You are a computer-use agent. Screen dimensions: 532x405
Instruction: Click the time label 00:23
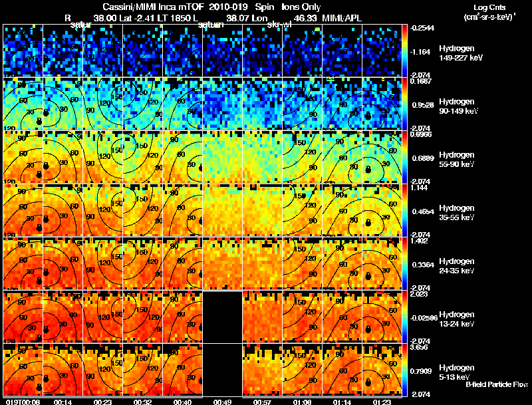[102, 402]
